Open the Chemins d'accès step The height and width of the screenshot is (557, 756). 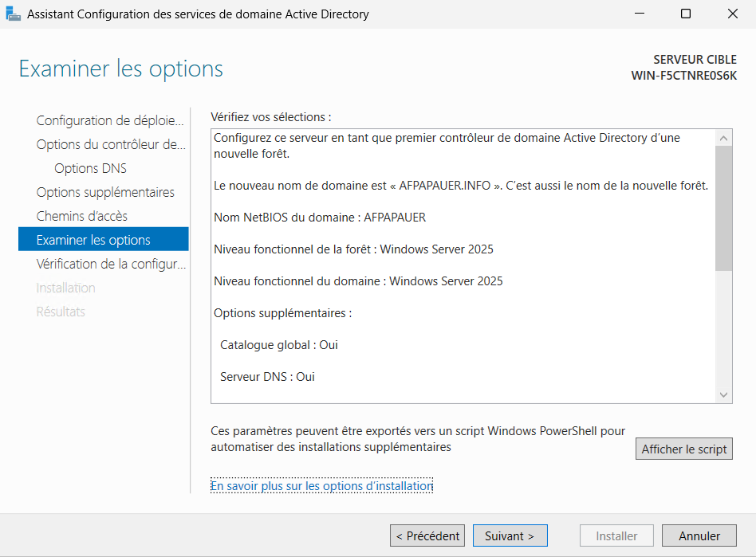[82, 216]
